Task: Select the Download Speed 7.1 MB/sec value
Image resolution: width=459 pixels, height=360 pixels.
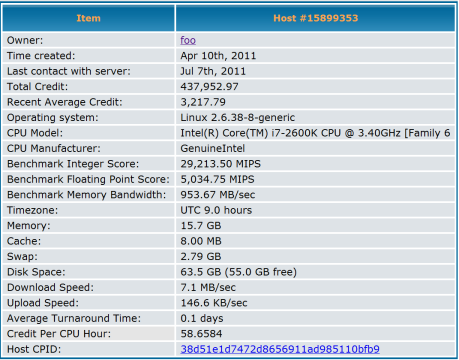Action: click(208, 287)
